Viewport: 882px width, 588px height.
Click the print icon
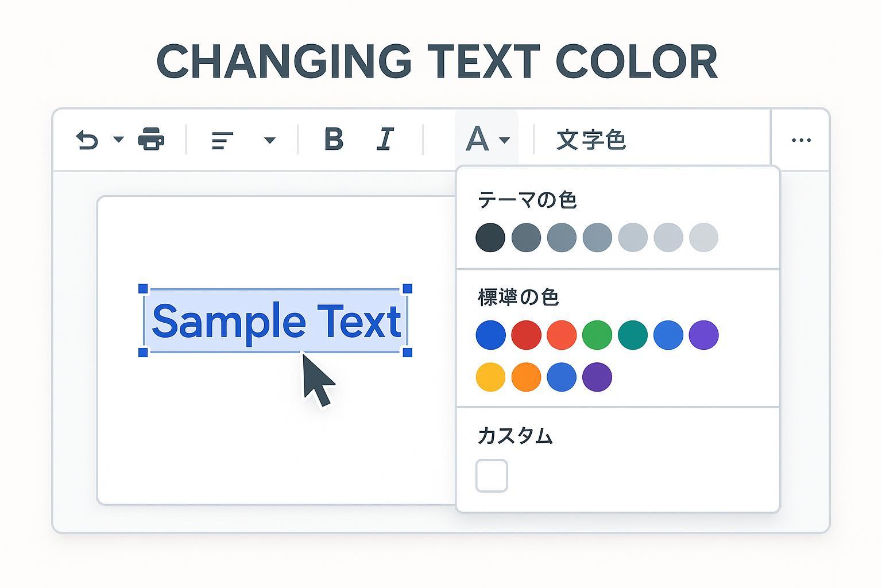152,139
